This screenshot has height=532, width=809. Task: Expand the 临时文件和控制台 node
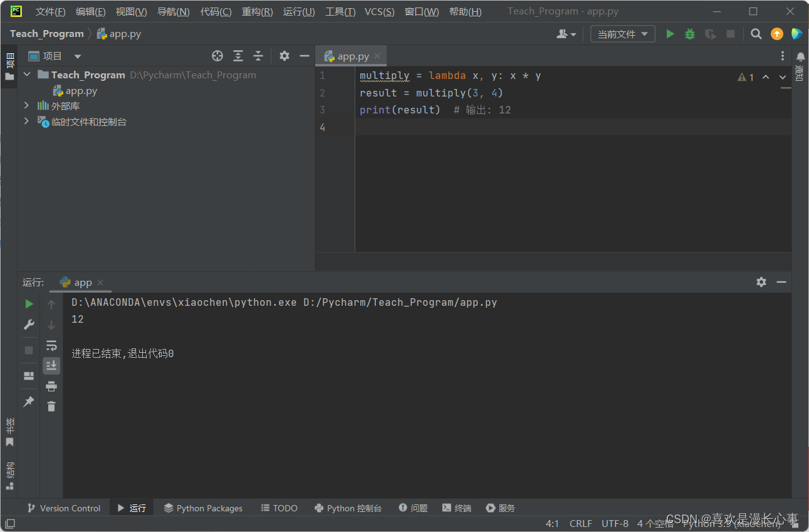click(26, 121)
